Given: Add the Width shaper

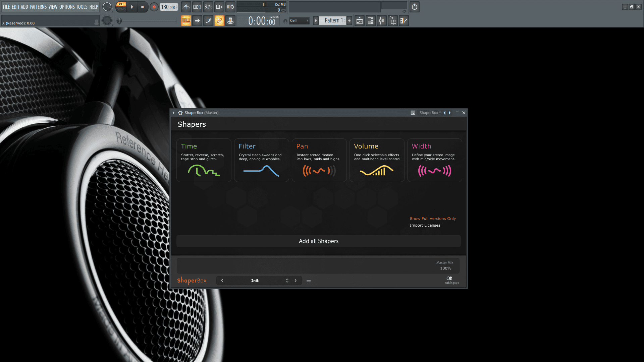Looking at the screenshot, I should click(x=435, y=160).
